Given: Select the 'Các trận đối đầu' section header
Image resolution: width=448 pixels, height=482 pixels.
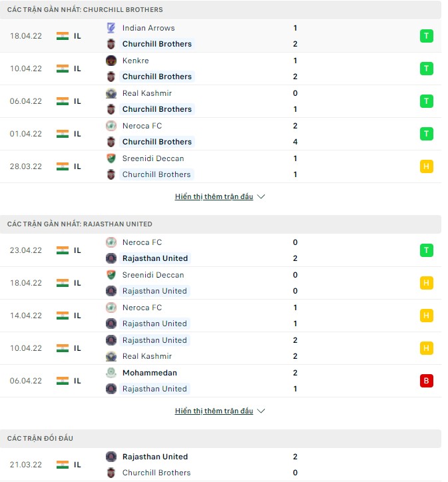Looking at the screenshot, I should [x=40, y=439].
